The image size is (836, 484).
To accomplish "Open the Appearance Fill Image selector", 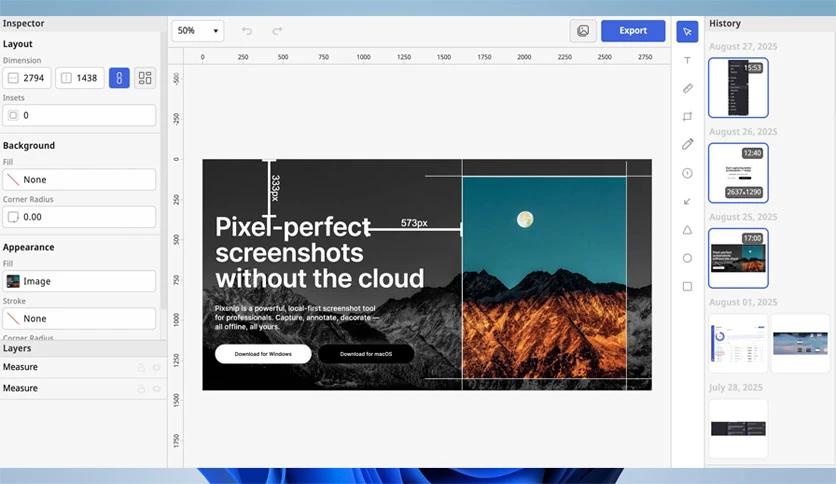I will [79, 281].
